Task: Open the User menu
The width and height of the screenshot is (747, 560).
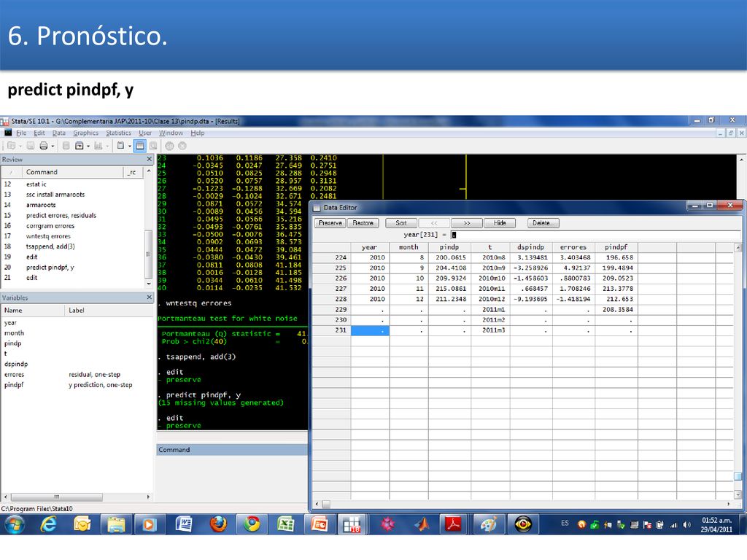Action: [145, 133]
